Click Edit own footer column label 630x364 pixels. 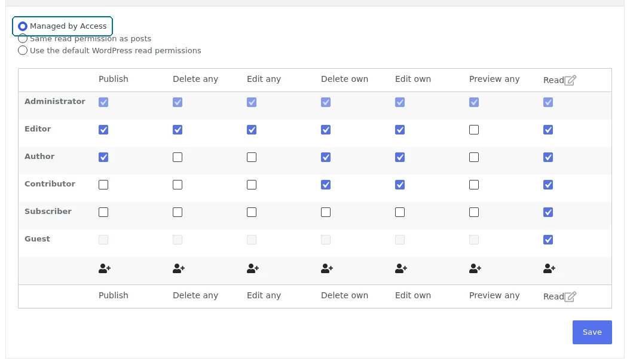[x=412, y=295]
